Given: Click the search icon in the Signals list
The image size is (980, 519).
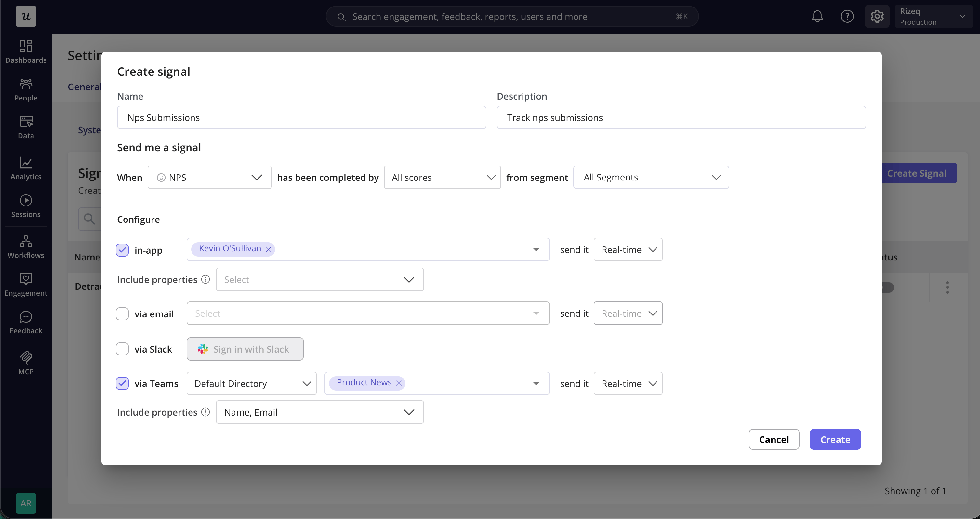Looking at the screenshot, I should pos(89,219).
